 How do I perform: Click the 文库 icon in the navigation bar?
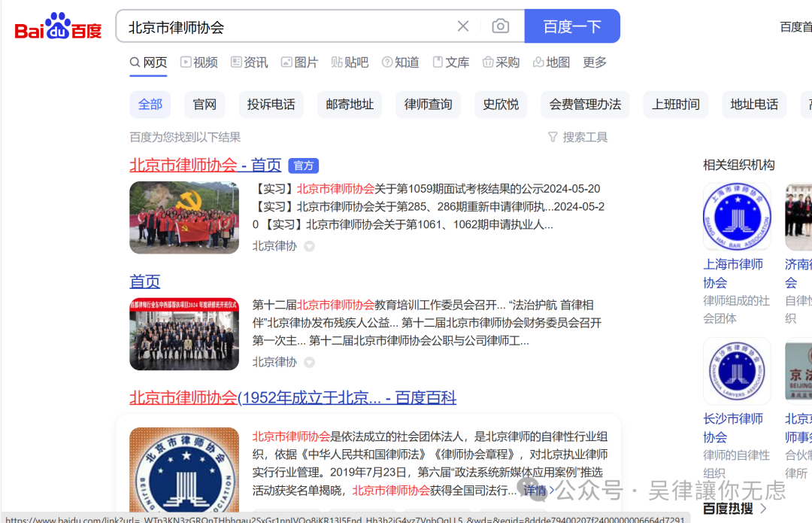pos(436,62)
